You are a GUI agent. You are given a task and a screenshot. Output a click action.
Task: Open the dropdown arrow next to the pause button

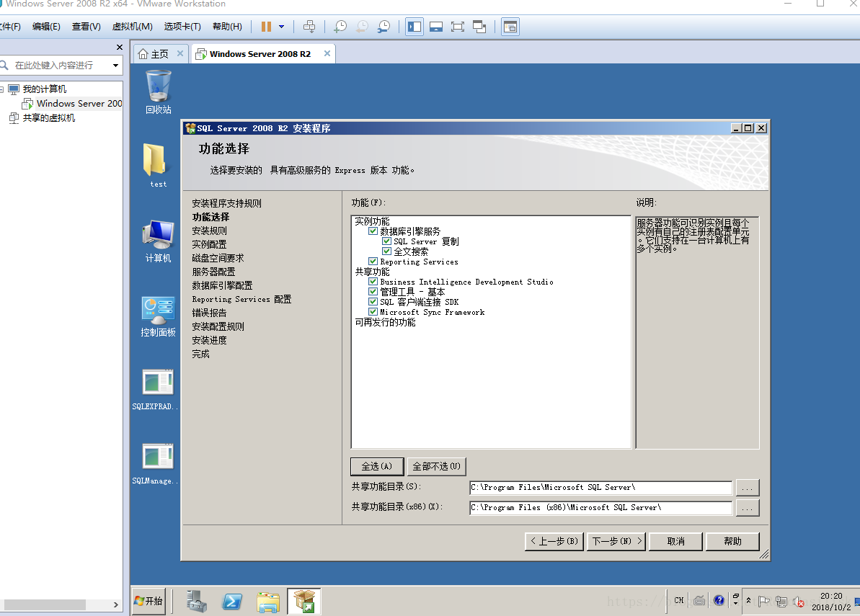tap(281, 27)
